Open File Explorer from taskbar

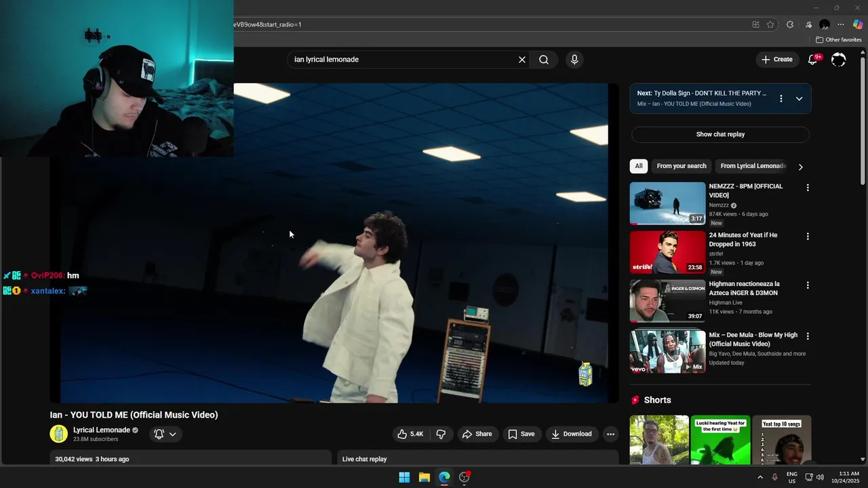click(425, 477)
